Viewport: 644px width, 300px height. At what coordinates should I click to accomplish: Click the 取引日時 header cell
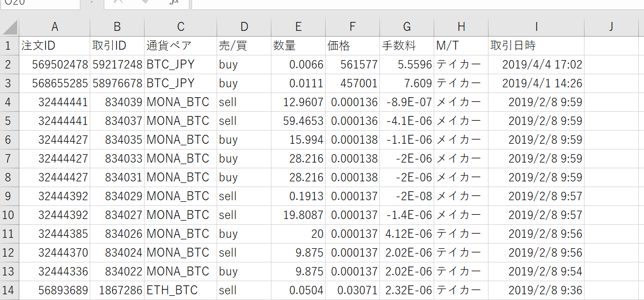click(536, 46)
